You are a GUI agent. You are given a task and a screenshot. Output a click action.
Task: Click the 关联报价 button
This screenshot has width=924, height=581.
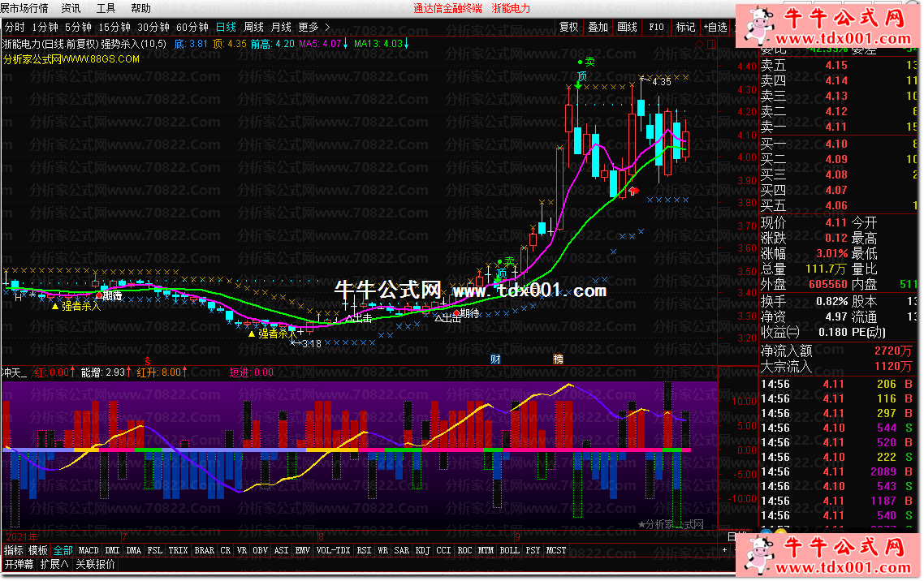(95, 565)
